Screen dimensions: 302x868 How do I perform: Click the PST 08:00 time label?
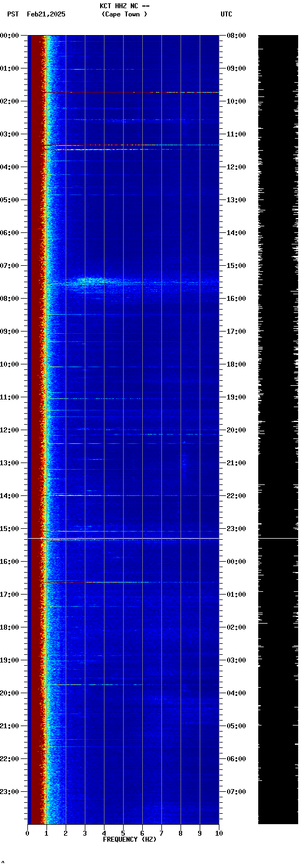(x=9, y=299)
